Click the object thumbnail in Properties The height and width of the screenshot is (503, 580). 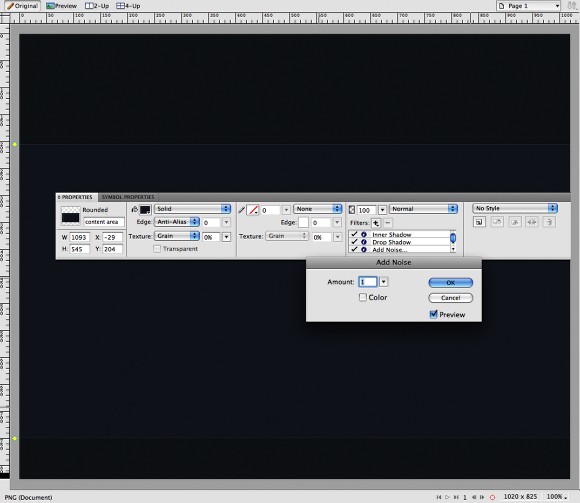[x=70, y=216]
